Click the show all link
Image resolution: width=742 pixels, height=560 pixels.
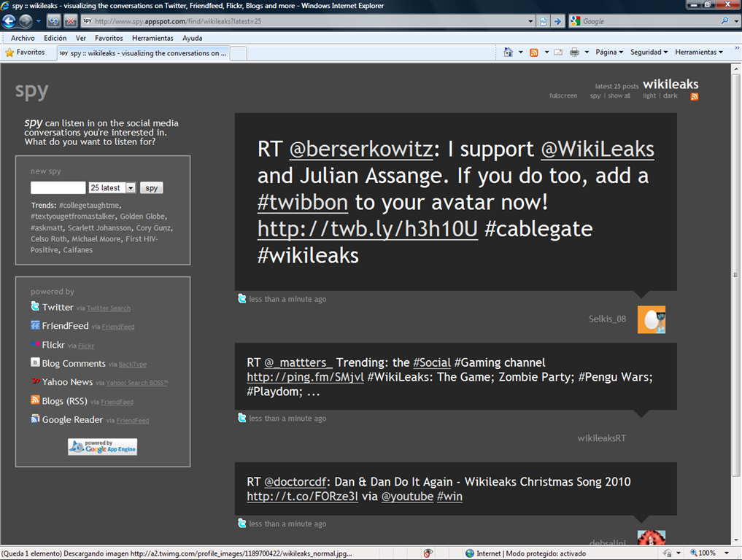click(619, 96)
